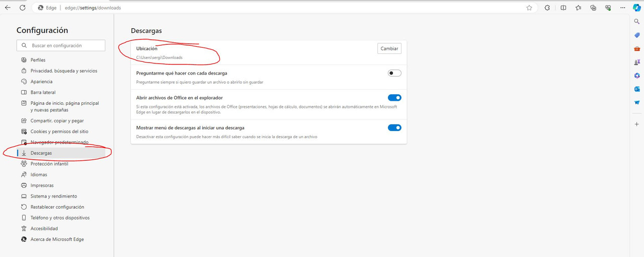Open the Favorites list icon
The height and width of the screenshot is (257, 644).
pos(579,8)
